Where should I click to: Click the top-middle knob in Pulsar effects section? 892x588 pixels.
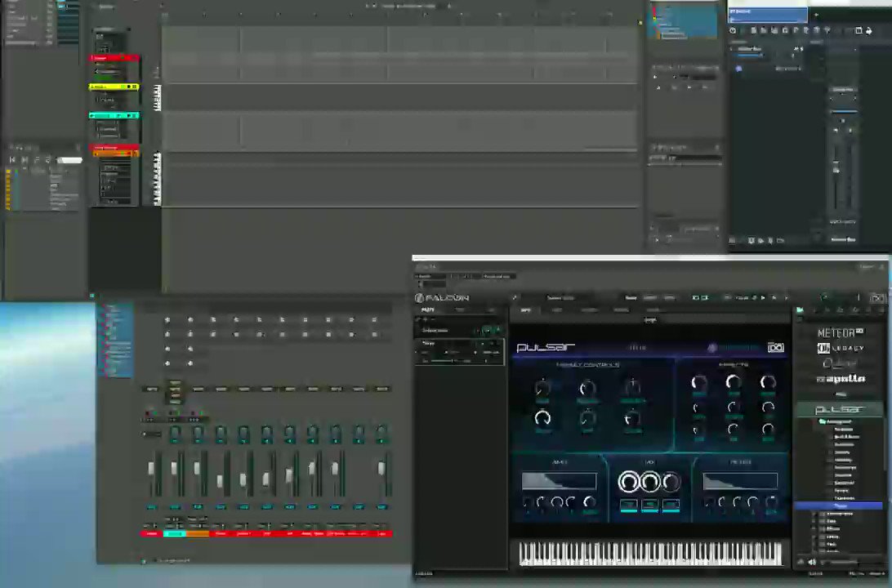click(x=734, y=382)
